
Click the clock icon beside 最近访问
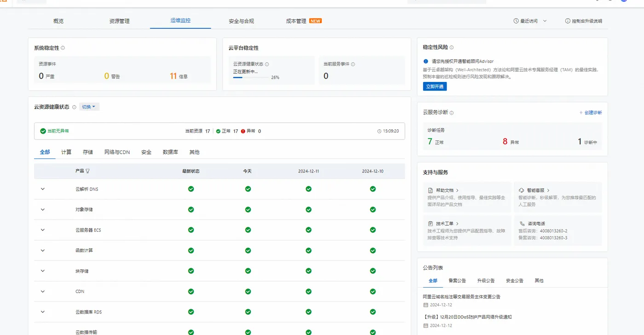click(x=516, y=21)
